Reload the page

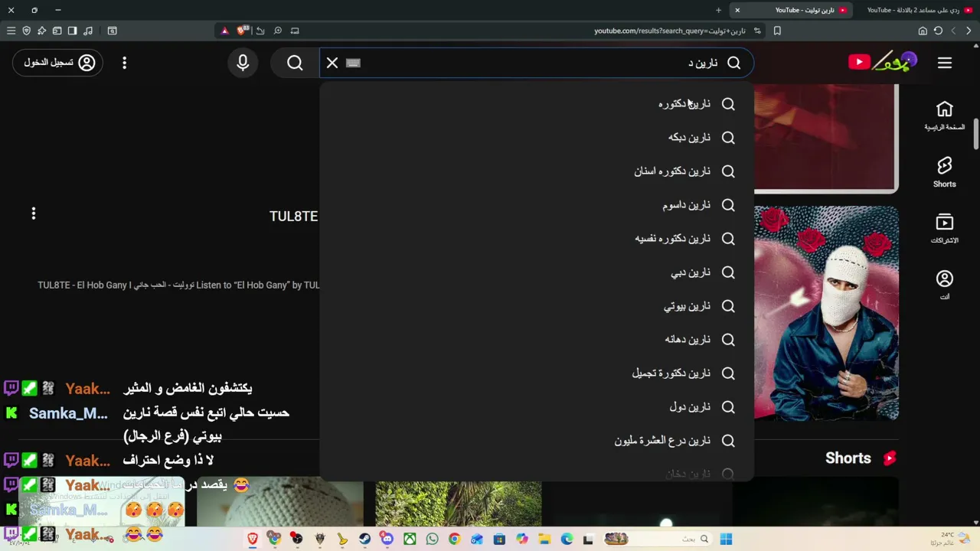[938, 31]
